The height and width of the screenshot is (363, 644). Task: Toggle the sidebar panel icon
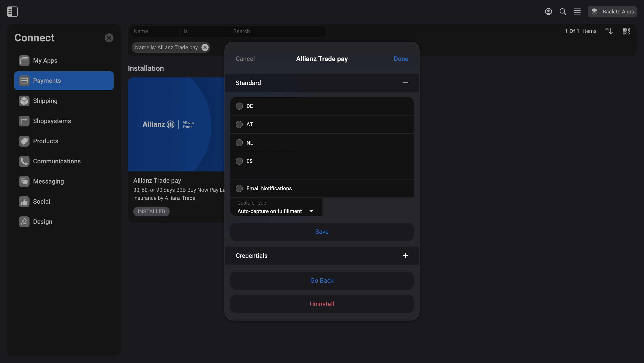(x=13, y=11)
